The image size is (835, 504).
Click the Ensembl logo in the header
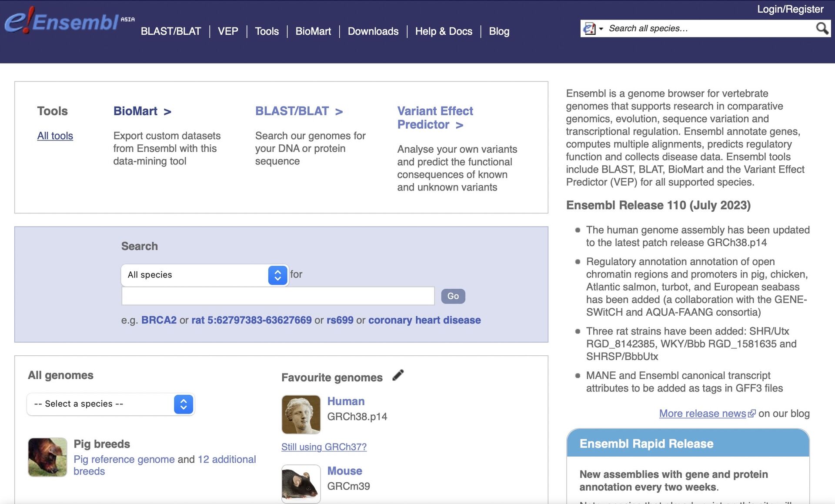click(70, 20)
